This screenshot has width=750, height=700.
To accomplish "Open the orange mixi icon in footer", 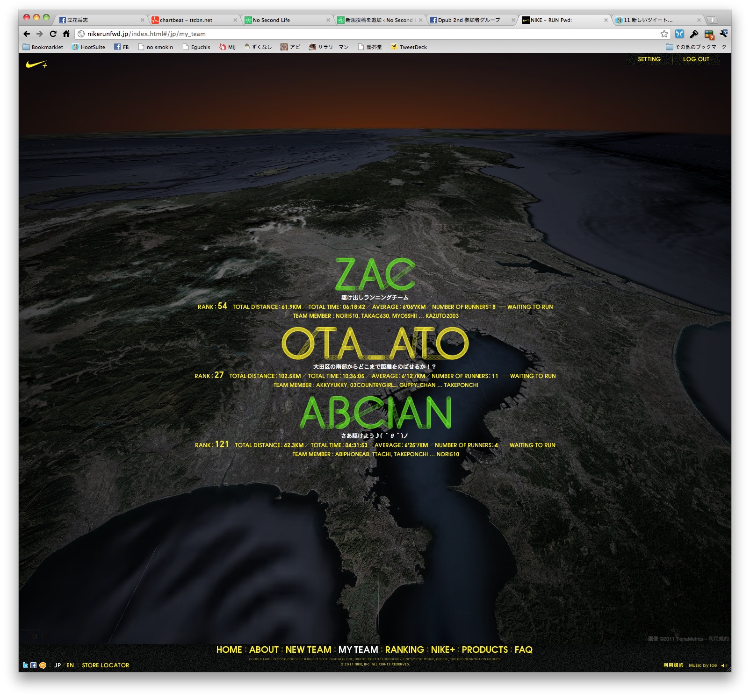I will [x=43, y=665].
